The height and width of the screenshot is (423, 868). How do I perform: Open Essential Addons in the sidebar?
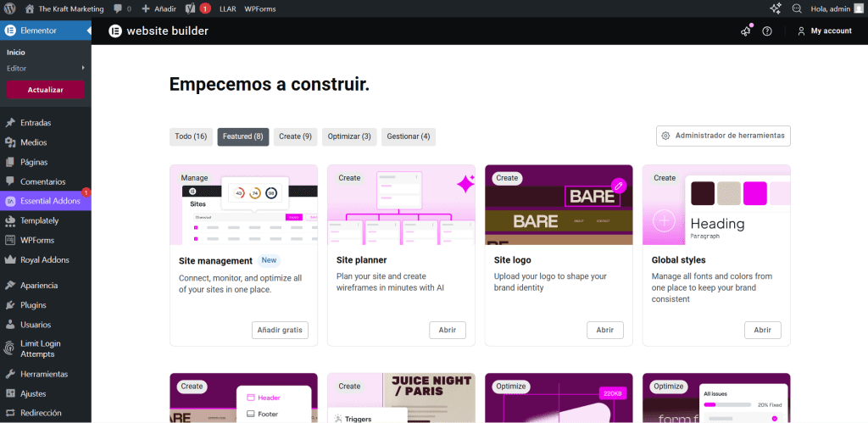pyautogui.click(x=49, y=201)
